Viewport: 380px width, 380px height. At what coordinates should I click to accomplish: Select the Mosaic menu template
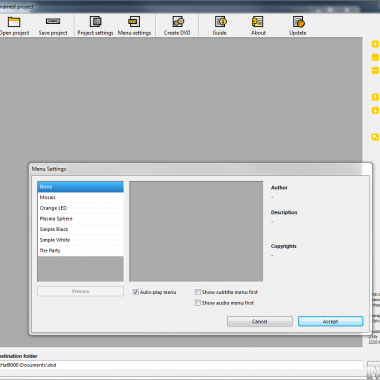(80, 197)
